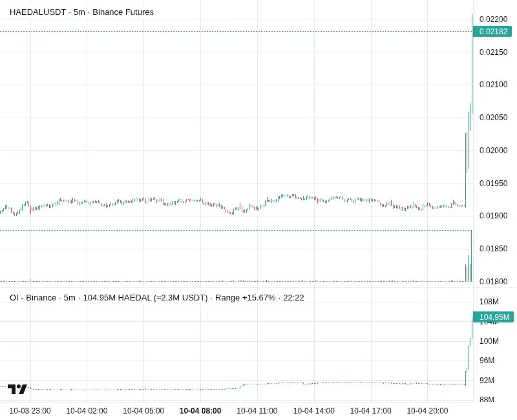
Task: Select the open interest value tag 104.95M
Action: pos(493,317)
